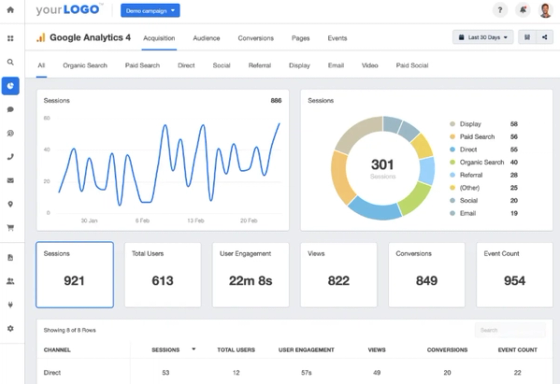Switch to the Events tab
This screenshot has height=384, width=560.
337,38
